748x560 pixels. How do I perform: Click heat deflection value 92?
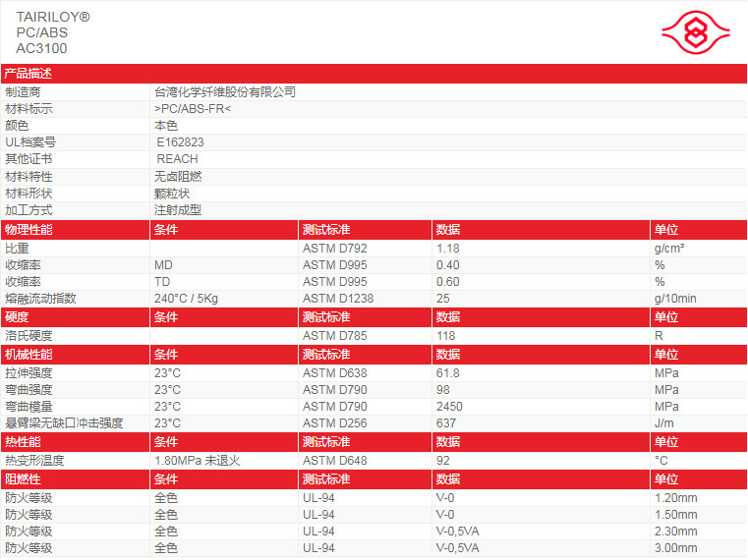pyautogui.click(x=442, y=460)
